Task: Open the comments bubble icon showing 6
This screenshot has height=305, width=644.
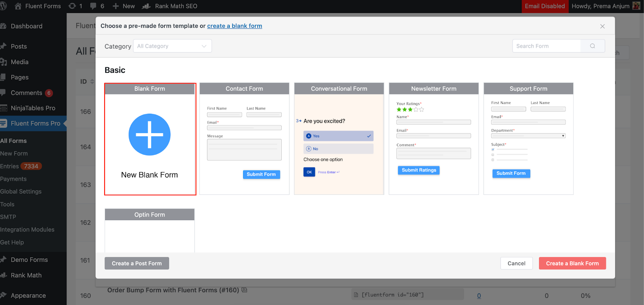Action: [x=93, y=6]
